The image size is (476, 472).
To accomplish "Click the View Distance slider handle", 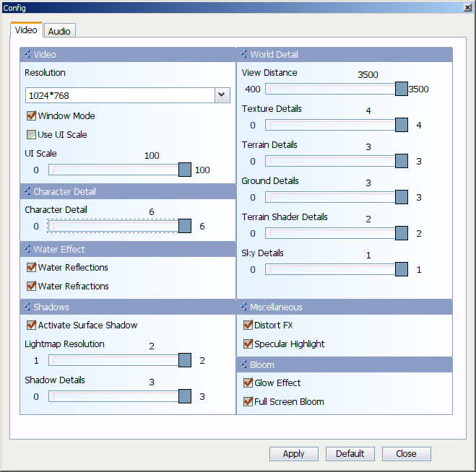I will coord(402,89).
